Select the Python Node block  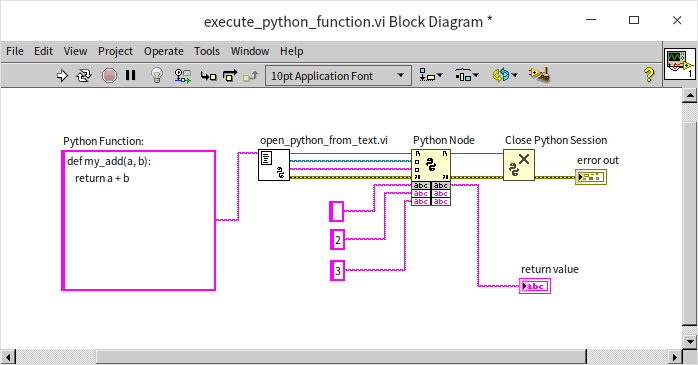(431, 165)
